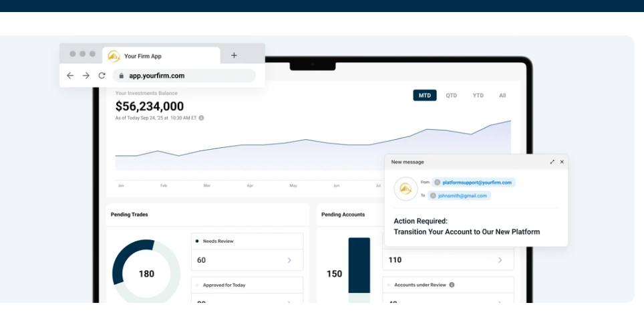The width and height of the screenshot is (644, 315).
Task: Open a new browser tab with plus icon
Action: pyautogui.click(x=234, y=56)
